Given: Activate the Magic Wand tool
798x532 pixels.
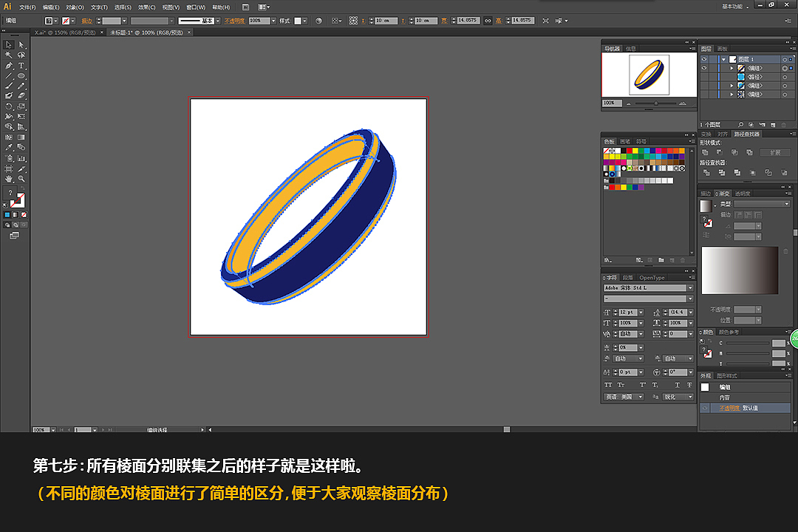Looking at the screenshot, I should 7,55.
